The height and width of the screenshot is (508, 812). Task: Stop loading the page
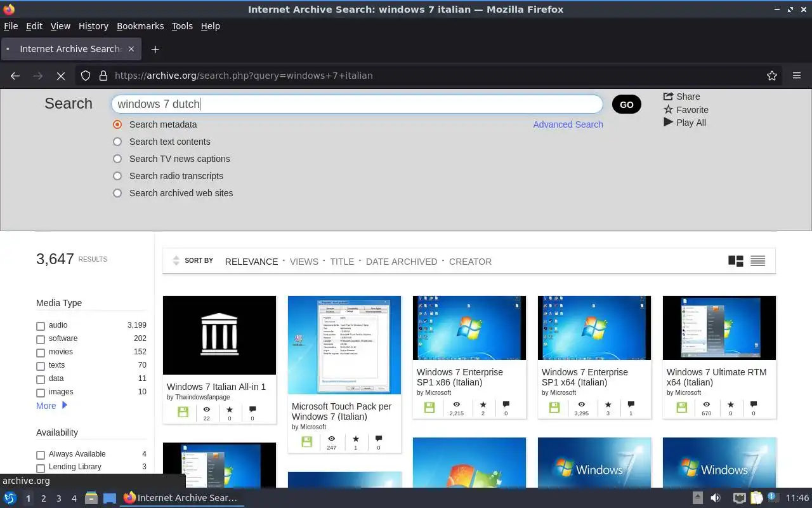click(x=61, y=76)
